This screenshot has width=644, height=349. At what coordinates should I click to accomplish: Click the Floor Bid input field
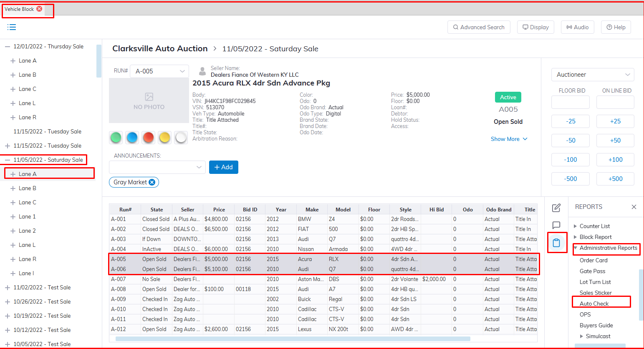[x=570, y=102]
